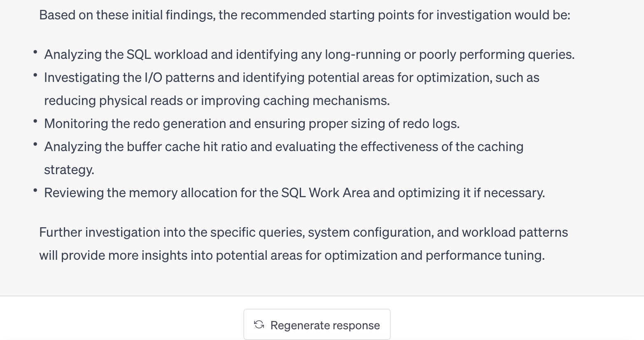Click the bullet before 'Monitoring the redo generation'
The width and height of the screenshot is (644, 340).
pos(36,121)
